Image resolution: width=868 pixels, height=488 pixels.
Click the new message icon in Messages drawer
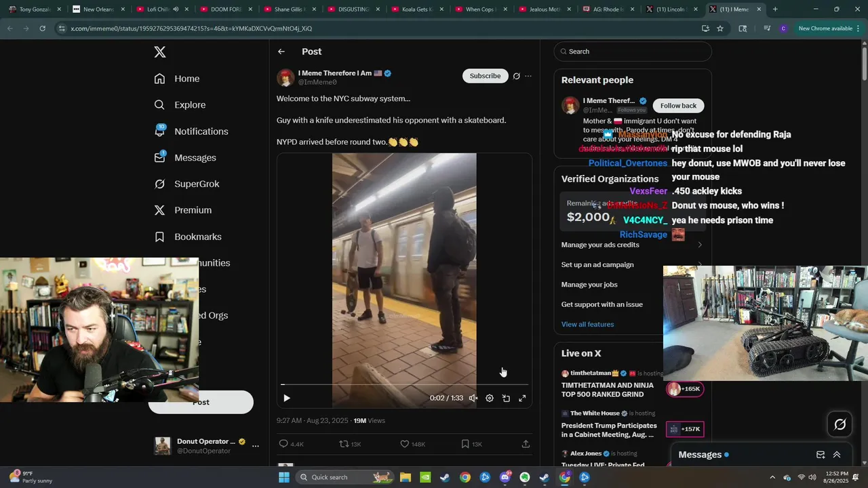[x=821, y=455]
